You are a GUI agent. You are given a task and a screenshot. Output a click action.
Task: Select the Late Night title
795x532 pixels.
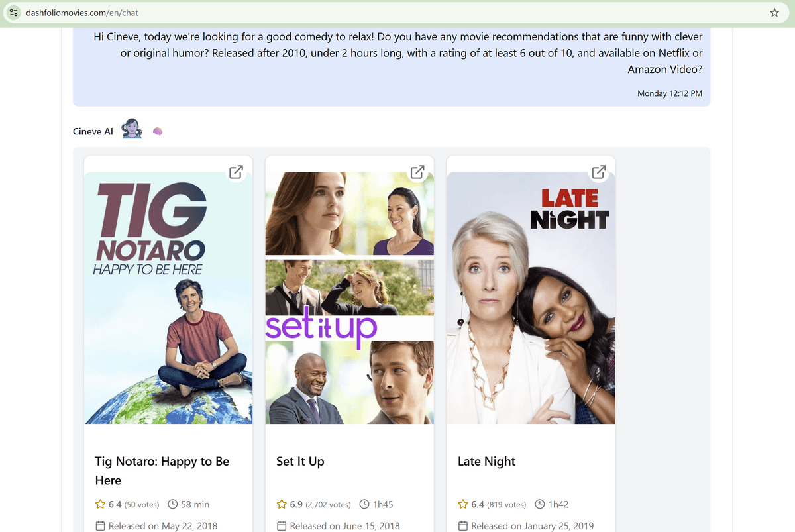click(486, 462)
